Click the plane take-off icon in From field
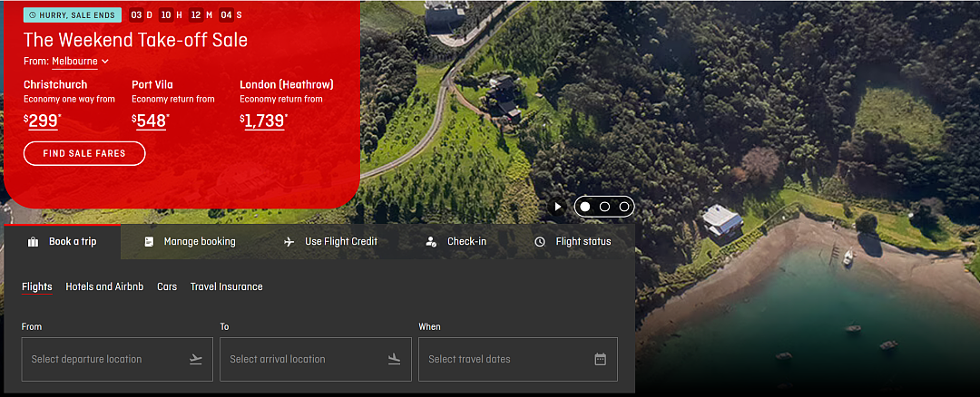The width and height of the screenshot is (980, 397). coord(196,359)
